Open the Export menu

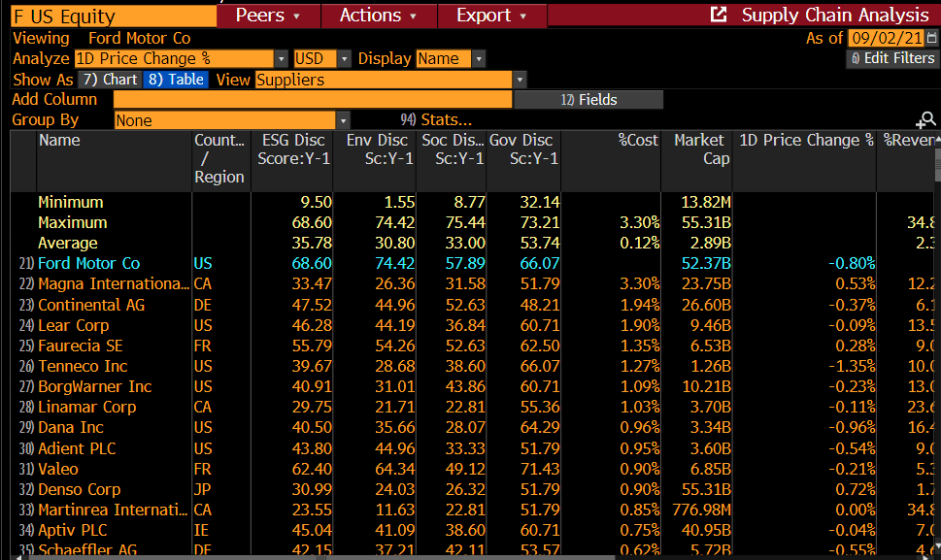(x=492, y=15)
